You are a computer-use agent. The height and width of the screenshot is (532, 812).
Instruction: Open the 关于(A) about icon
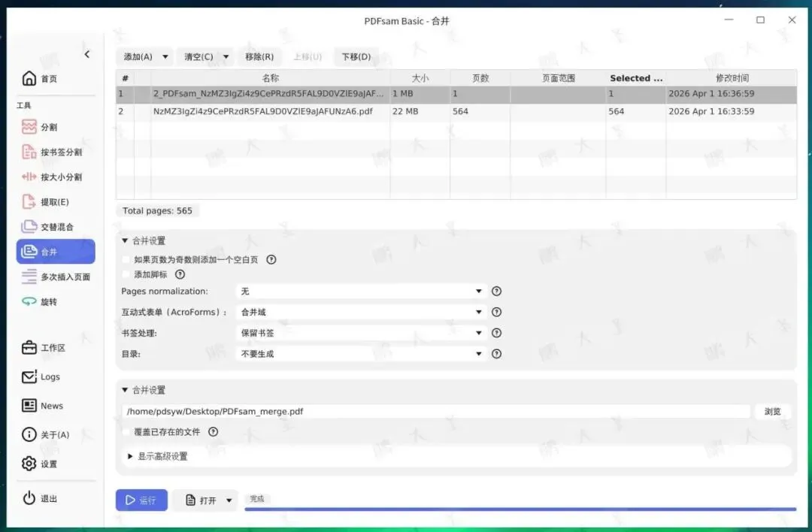[29, 434]
